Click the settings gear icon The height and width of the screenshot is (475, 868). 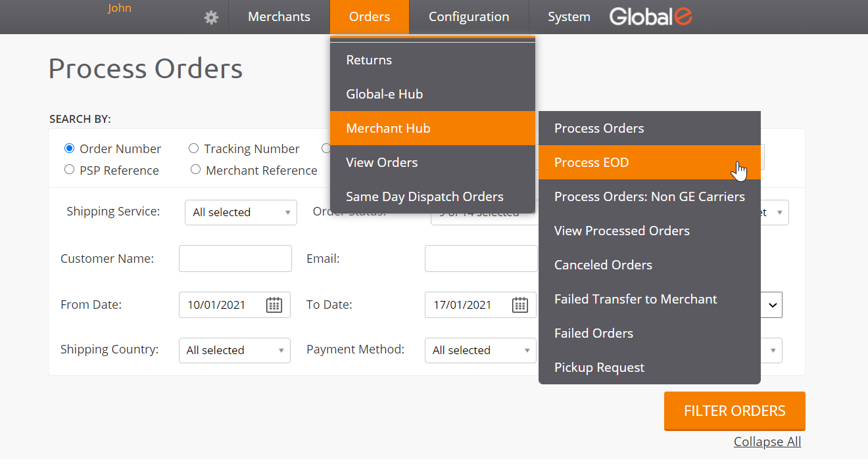pos(211,18)
